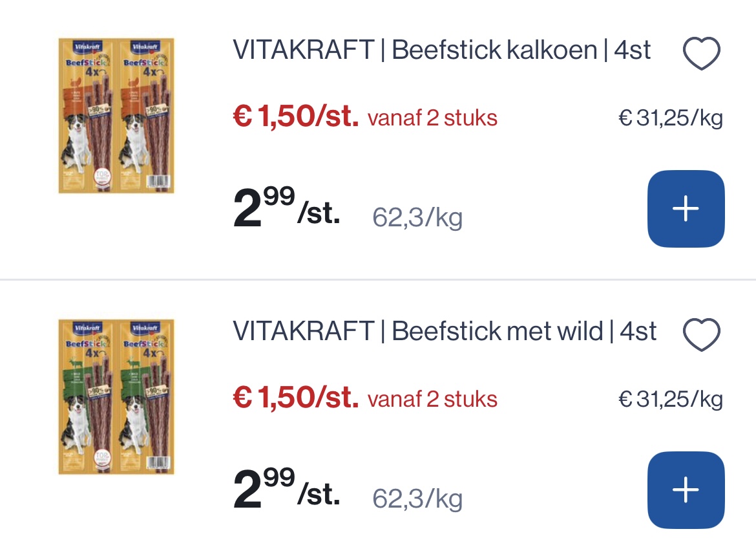Open the Beefstick kalkoen product photo

(x=116, y=115)
